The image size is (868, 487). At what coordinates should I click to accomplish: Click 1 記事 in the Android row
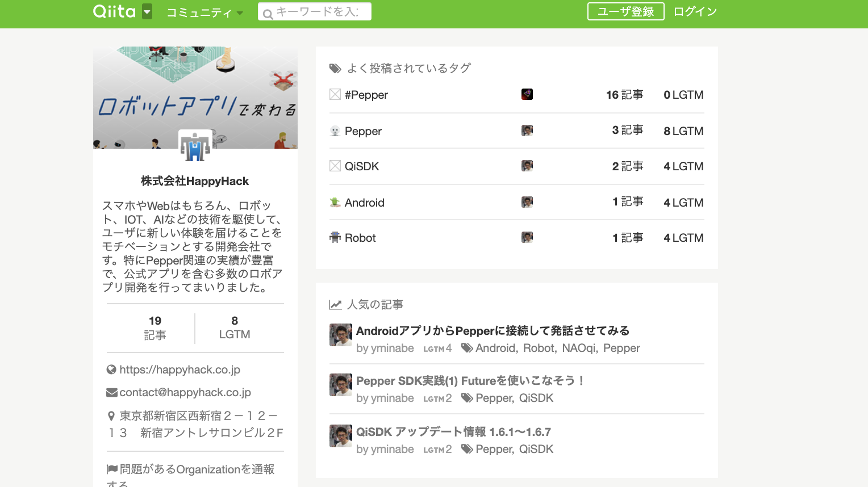[x=628, y=201]
